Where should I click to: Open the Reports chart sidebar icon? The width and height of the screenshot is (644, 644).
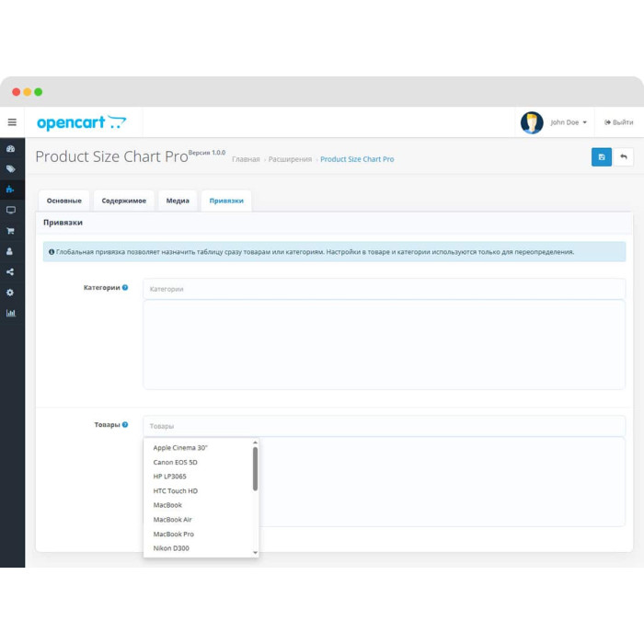[x=11, y=313]
